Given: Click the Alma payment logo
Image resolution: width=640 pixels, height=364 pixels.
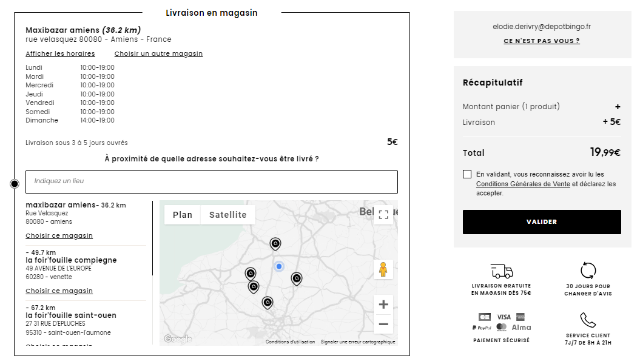Looking at the screenshot, I should point(521,327).
